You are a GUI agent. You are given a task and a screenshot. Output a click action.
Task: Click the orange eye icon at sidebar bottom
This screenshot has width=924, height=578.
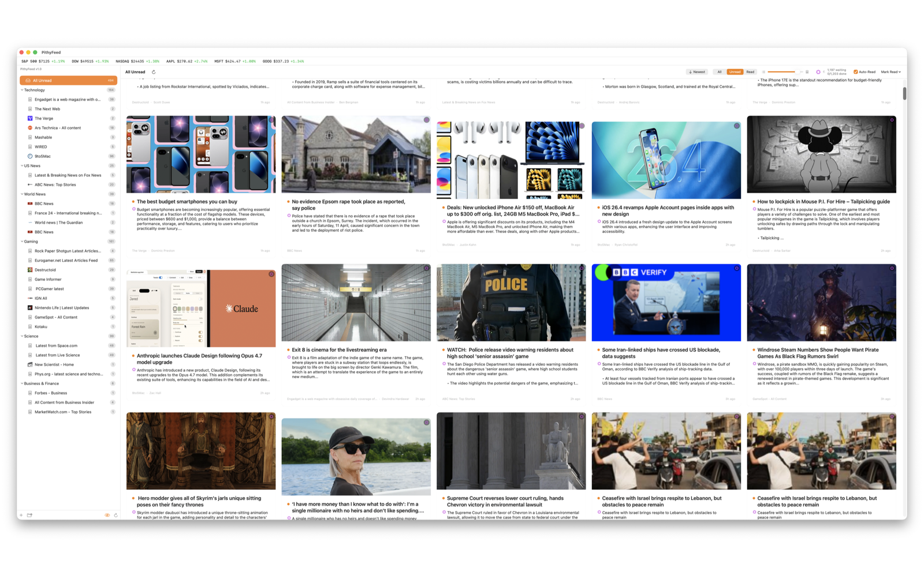(107, 515)
